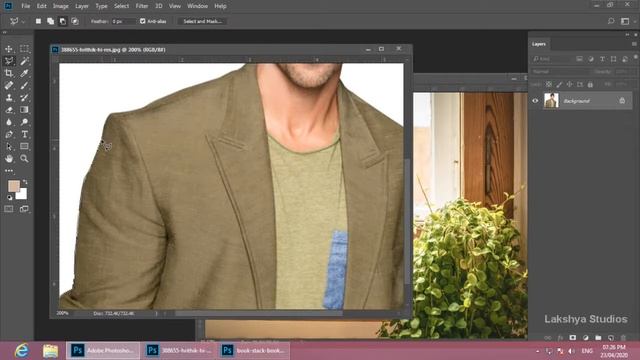Select the Polygonal Lasso tool in the toolbox
Image resolution: width=640 pixels, height=360 pixels.
point(9,61)
